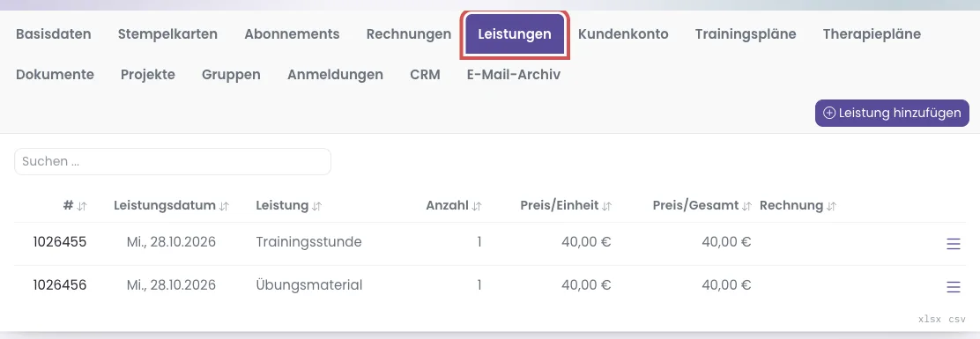Select entry number 1026456
The width and height of the screenshot is (980, 339).
coord(60,285)
